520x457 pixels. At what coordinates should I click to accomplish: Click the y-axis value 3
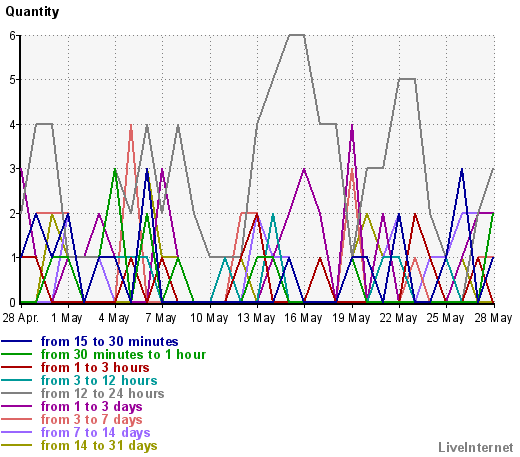pyautogui.click(x=13, y=169)
